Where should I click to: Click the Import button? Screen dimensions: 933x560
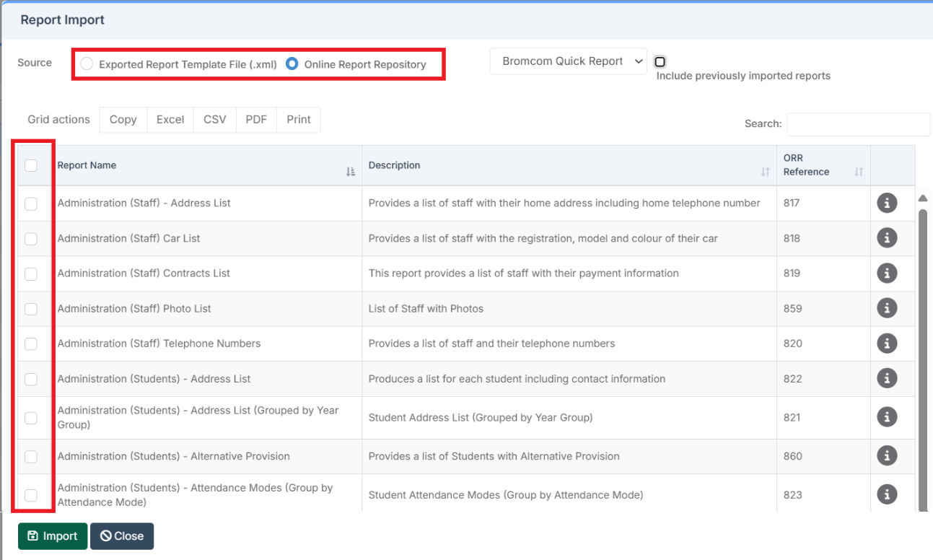click(x=52, y=536)
